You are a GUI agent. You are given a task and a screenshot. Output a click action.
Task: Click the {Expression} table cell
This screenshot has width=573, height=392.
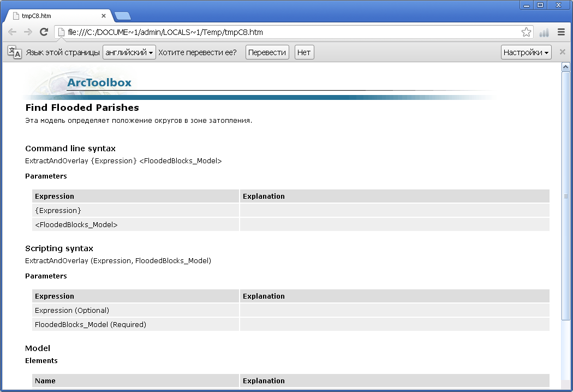135,211
